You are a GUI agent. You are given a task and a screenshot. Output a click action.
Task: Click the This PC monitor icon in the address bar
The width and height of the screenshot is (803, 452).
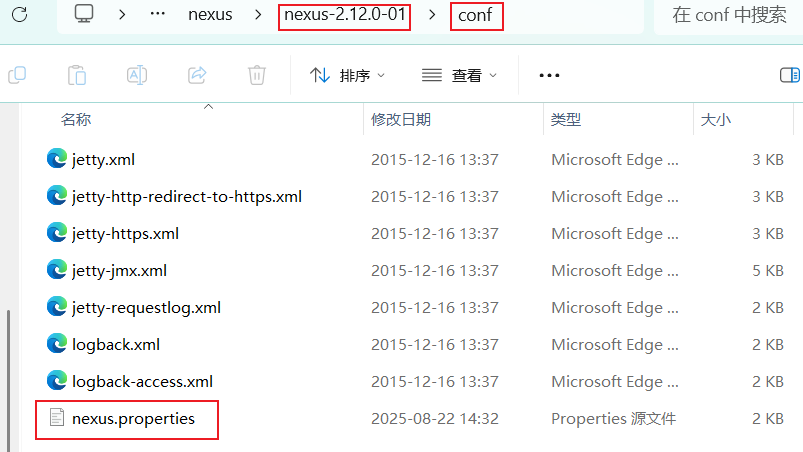[84, 14]
